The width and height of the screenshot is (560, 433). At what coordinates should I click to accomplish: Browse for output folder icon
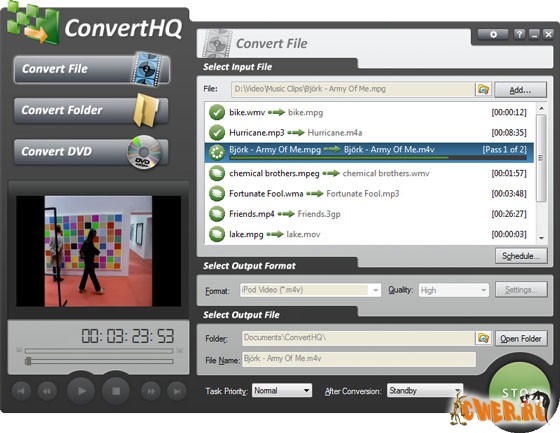483,338
